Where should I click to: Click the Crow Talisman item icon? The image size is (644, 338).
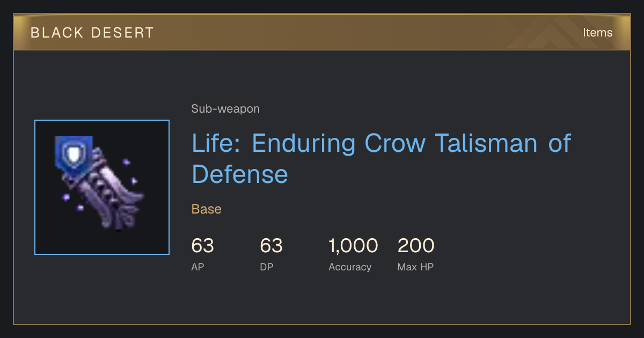[x=102, y=187]
